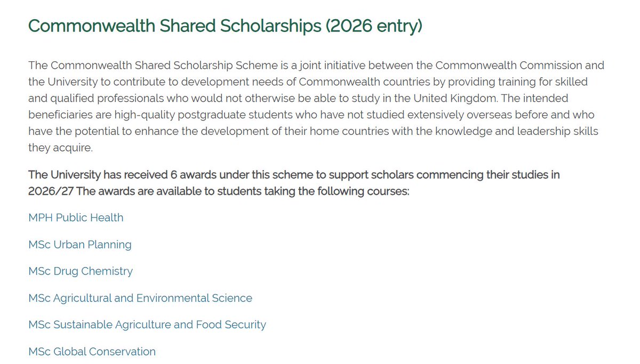Visit MSc Sustainable Agriculture and Food Security
The width and height of the screenshot is (640, 364).
point(147,325)
